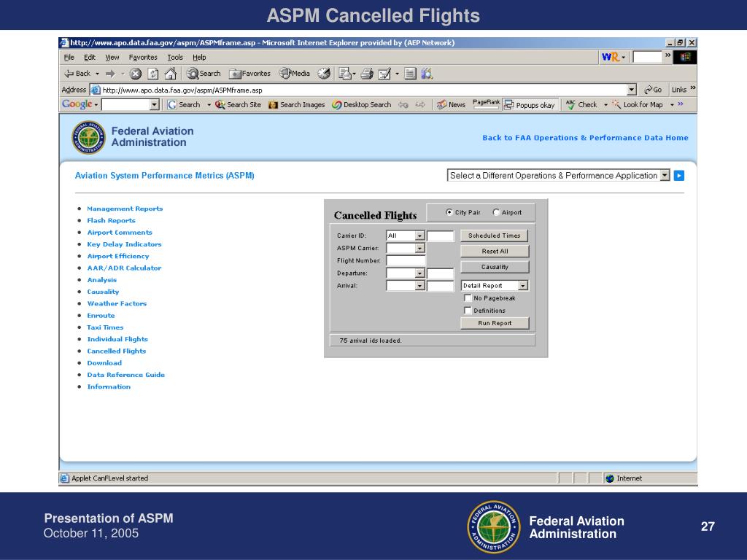Open News in the Google toolbar
The width and height of the screenshot is (747, 560).
pos(451,105)
